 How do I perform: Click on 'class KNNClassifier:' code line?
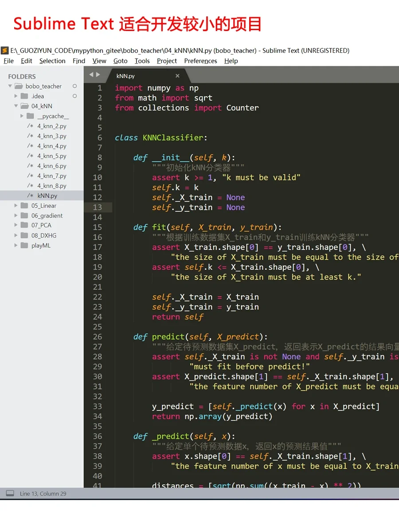161,137
